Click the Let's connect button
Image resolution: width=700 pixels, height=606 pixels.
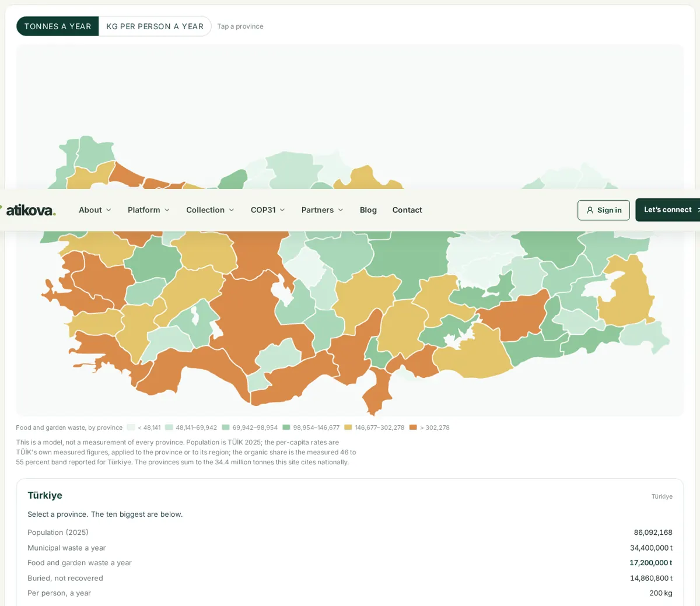[668, 210]
